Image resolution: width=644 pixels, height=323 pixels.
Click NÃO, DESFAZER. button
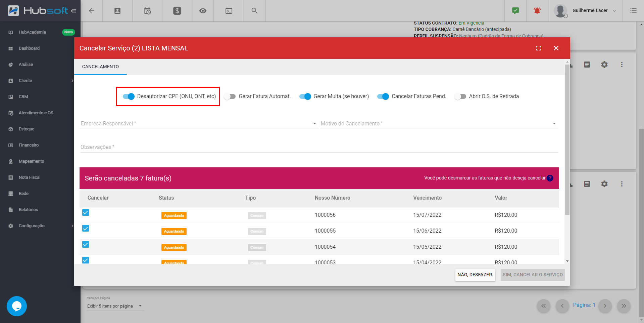point(475,275)
